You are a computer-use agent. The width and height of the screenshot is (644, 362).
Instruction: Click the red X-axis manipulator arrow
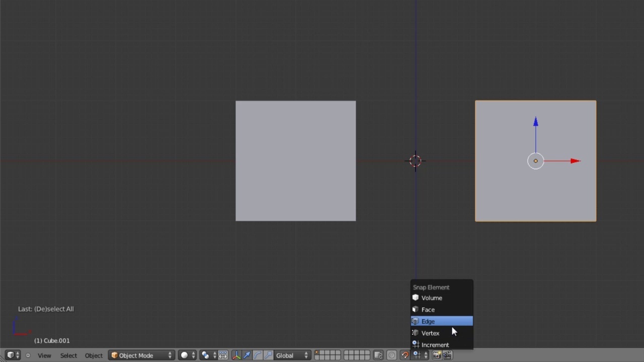pos(575,161)
